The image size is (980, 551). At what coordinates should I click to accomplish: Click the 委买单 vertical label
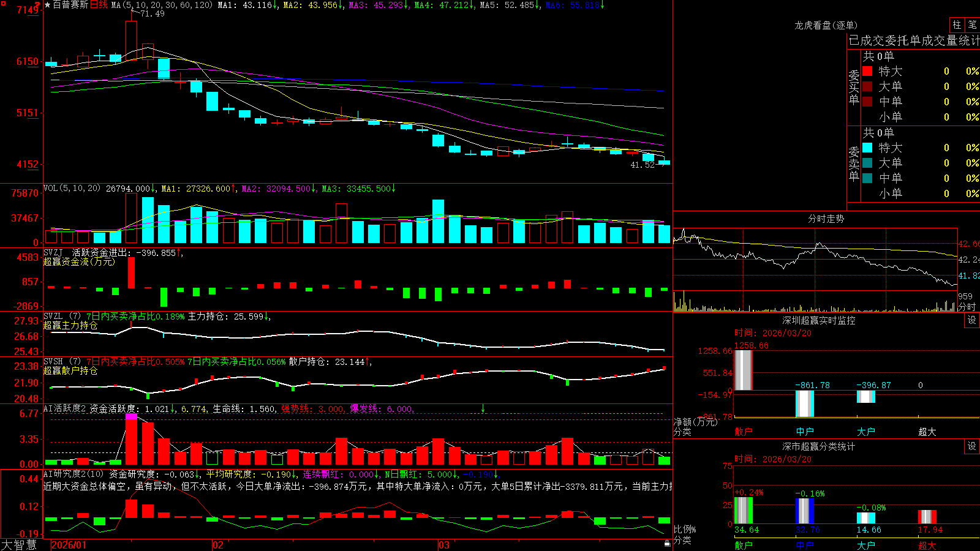pyautogui.click(x=854, y=87)
